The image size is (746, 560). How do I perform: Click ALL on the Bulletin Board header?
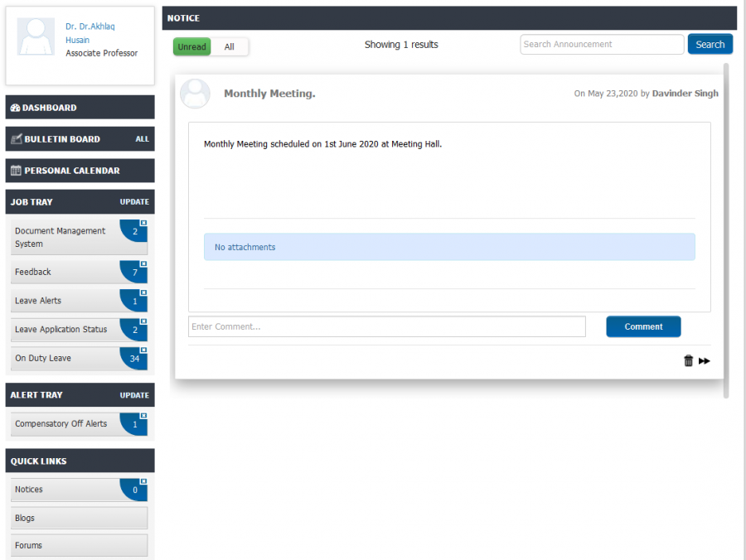tap(142, 139)
